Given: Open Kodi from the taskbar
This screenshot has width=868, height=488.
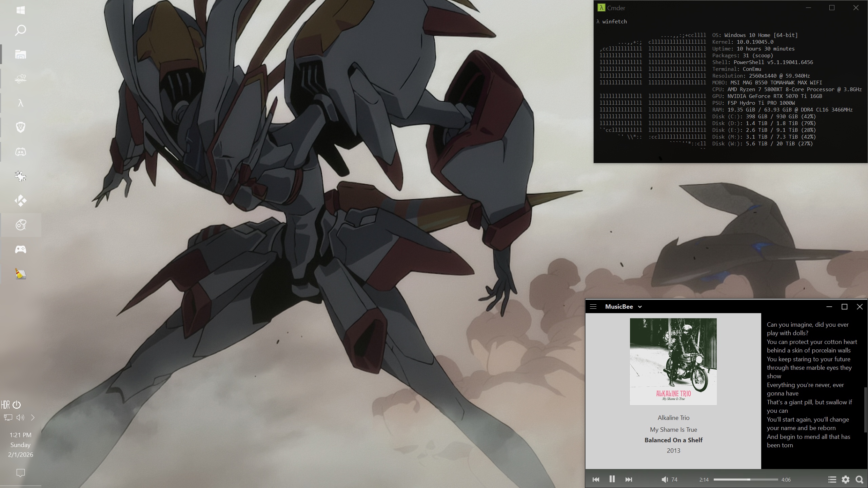Looking at the screenshot, I should (21, 201).
